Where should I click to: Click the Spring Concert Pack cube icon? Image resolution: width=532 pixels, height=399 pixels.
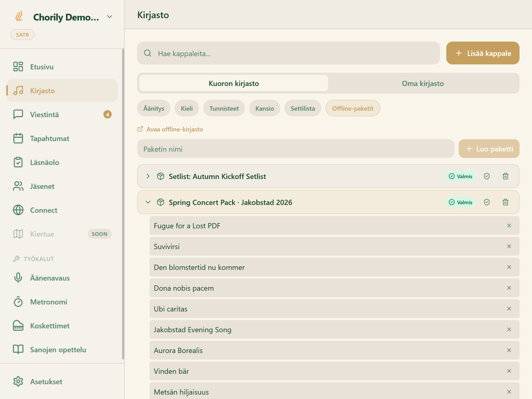coord(160,202)
